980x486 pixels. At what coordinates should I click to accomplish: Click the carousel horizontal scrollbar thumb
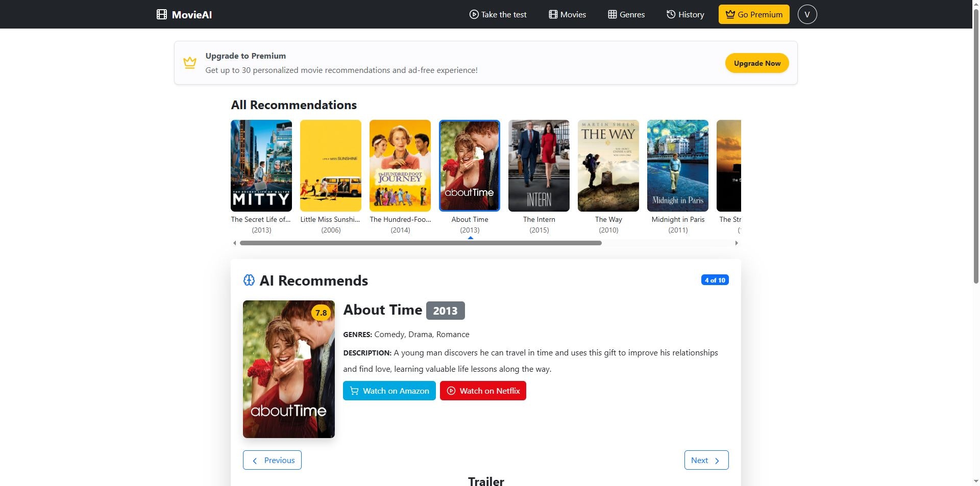(x=421, y=243)
